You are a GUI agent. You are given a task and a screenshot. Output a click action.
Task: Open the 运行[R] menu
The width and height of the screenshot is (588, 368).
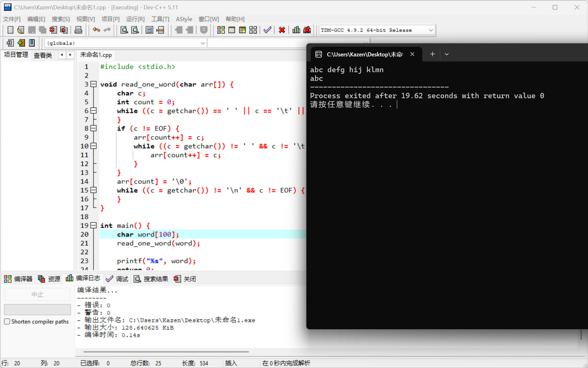[135, 19]
